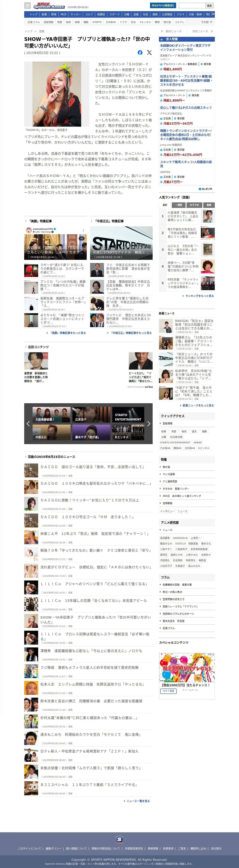Select the 動画 ranking tab
This screenshot has width=239, height=868.
click(x=209, y=205)
